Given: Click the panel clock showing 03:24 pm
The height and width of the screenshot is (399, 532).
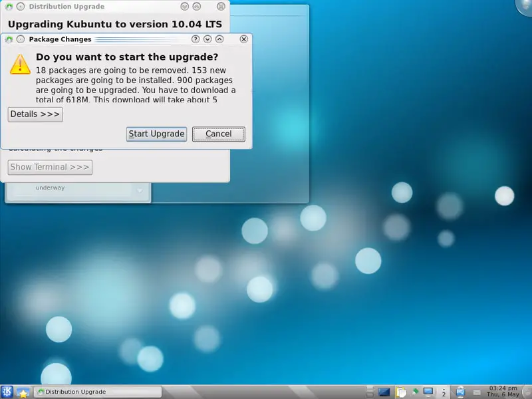Looking at the screenshot, I should pyautogui.click(x=503, y=392).
